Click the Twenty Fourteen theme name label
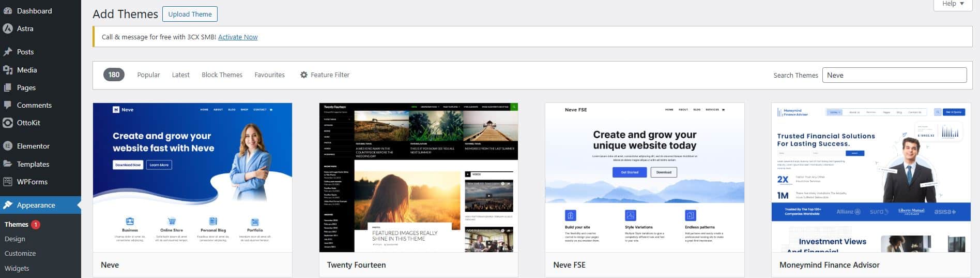The image size is (980, 278). [x=356, y=265]
